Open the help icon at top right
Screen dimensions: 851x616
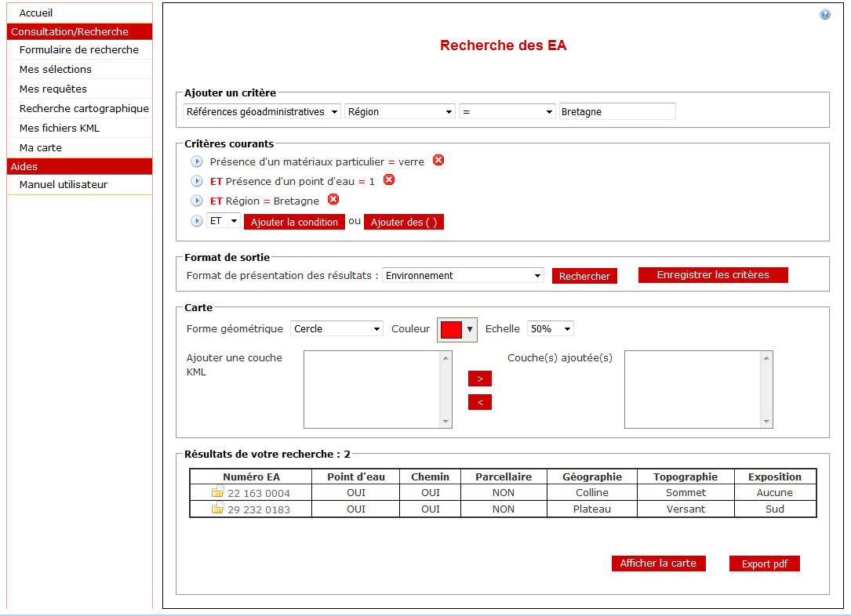tap(824, 15)
